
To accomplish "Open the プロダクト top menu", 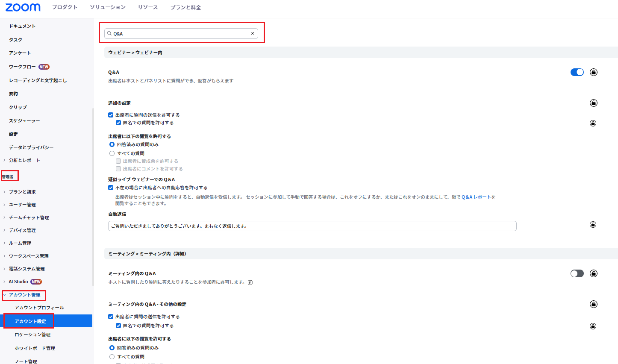I will [x=65, y=7].
